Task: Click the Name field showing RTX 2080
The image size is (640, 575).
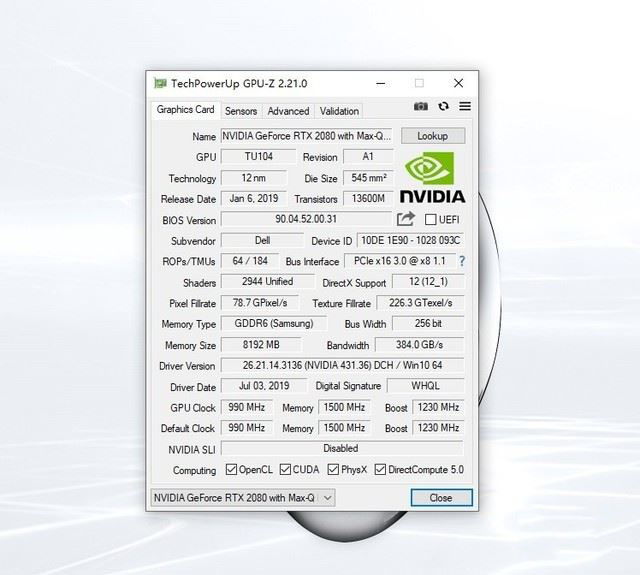Action: (x=307, y=136)
